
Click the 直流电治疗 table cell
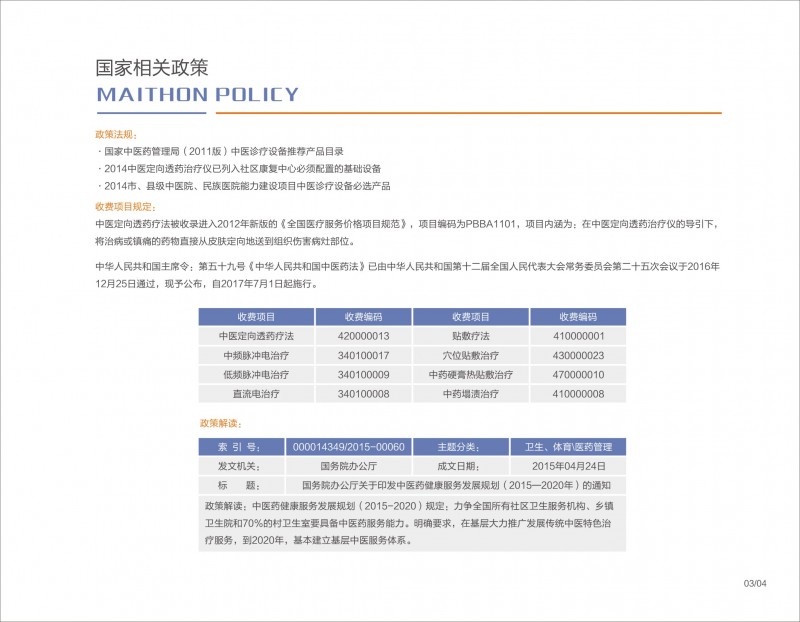[256, 394]
